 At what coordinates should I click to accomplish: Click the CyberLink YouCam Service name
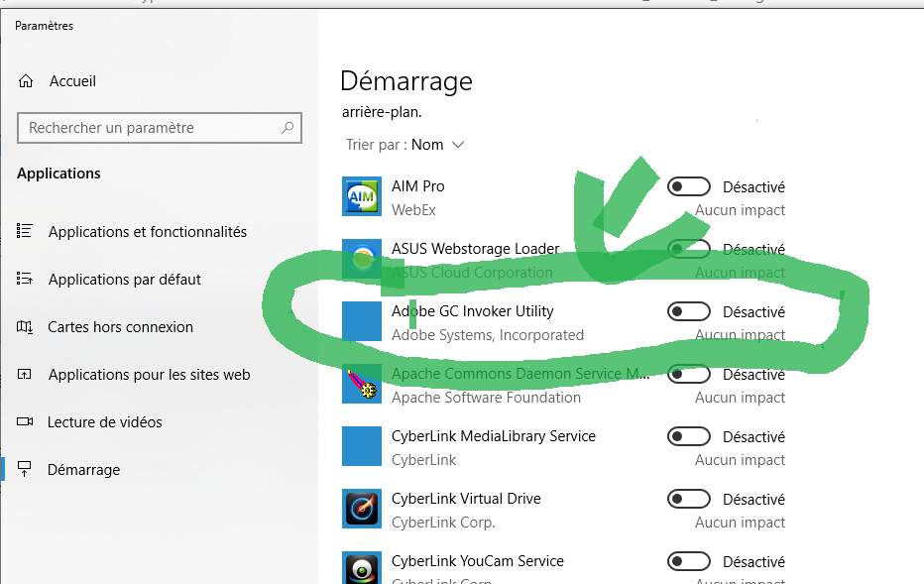coord(478,561)
